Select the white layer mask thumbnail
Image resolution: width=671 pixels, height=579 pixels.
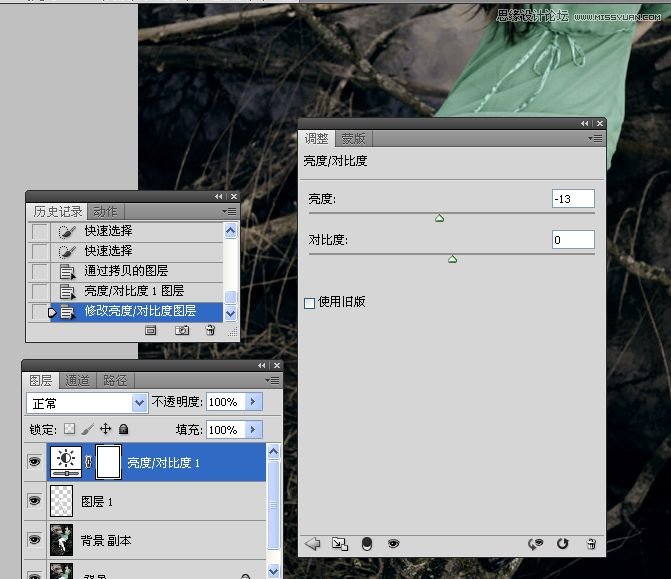click(x=109, y=462)
